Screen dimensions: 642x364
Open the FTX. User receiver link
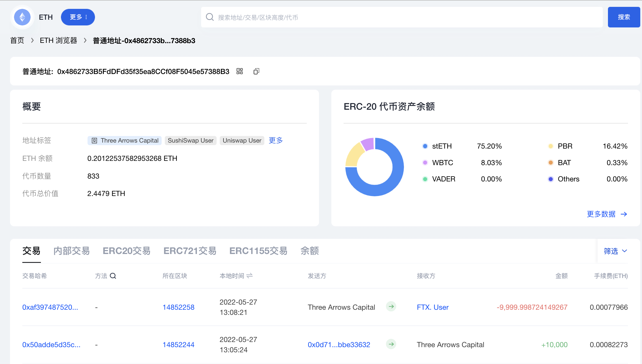[x=433, y=307]
